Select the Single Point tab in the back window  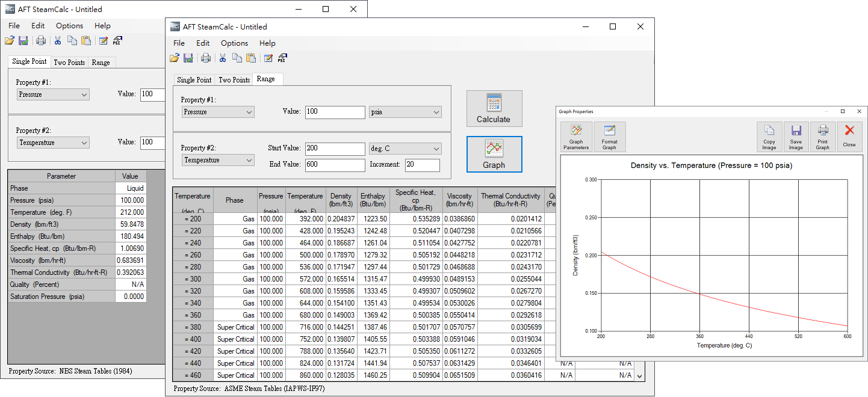click(29, 61)
